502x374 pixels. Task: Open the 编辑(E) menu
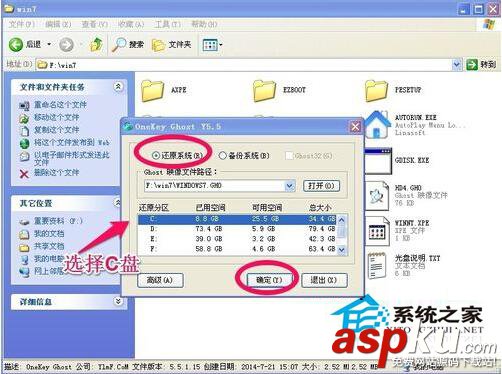(x=58, y=24)
